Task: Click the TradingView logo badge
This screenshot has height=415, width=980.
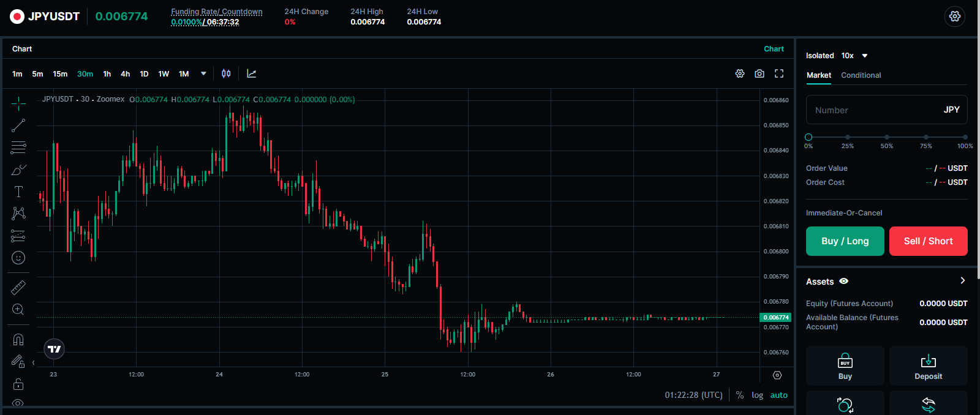Action: pyautogui.click(x=55, y=349)
